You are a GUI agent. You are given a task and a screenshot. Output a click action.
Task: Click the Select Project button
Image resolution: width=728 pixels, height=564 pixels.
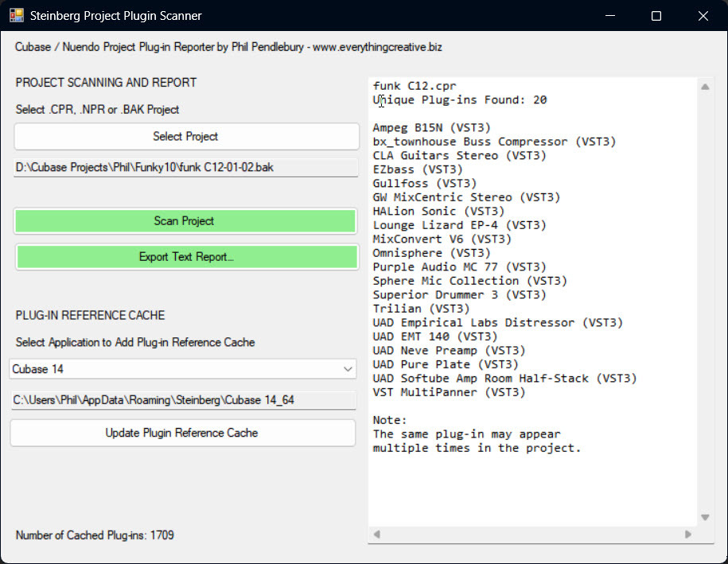tap(186, 137)
